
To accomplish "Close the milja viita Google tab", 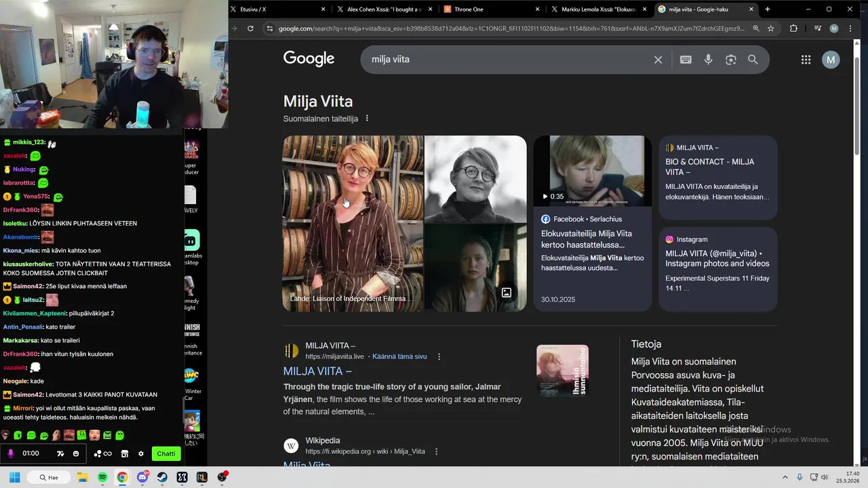I will [x=751, y=9].
